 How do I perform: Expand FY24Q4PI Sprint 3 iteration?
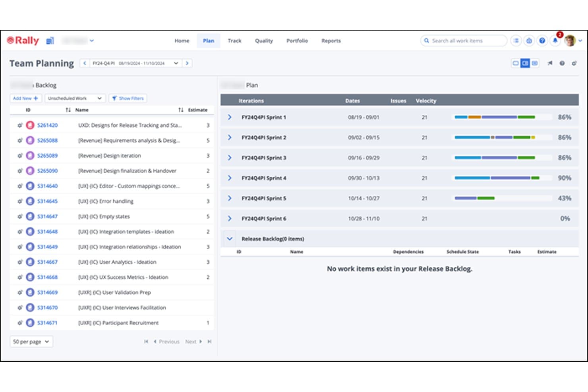(230, 158)
